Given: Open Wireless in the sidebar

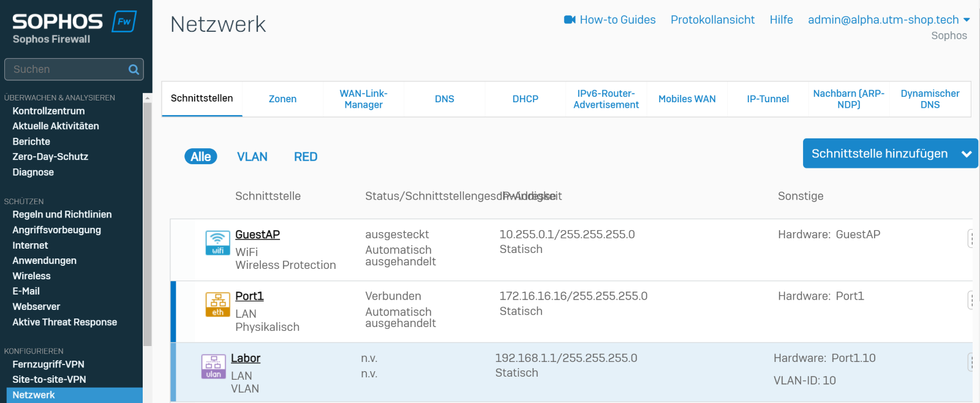Looking at the screenshot, I should (x=32, y=276).
